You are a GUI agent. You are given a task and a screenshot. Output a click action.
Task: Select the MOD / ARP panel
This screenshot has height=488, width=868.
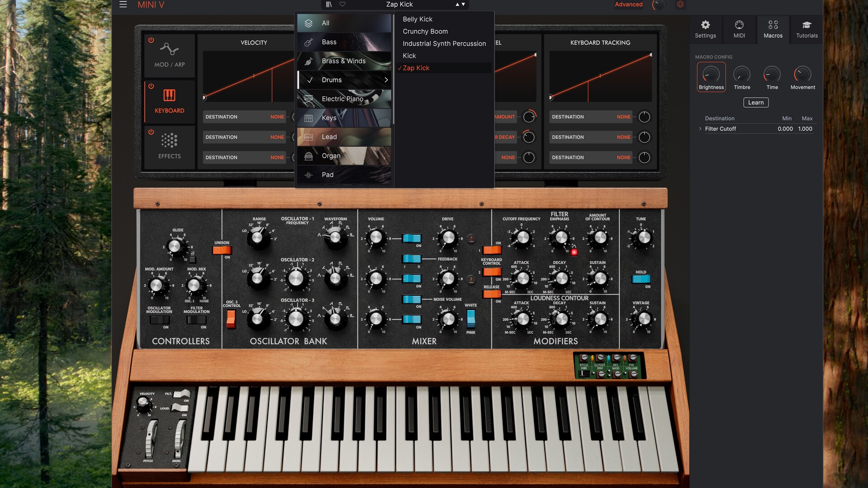(170, 55)
